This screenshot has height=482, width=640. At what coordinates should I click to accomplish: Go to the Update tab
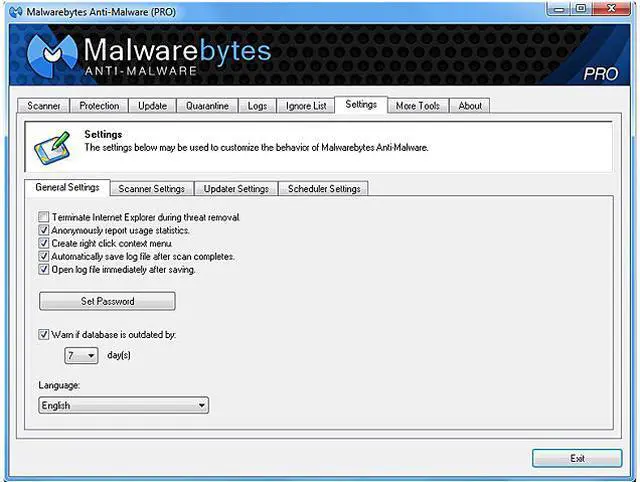coord(152,106)
